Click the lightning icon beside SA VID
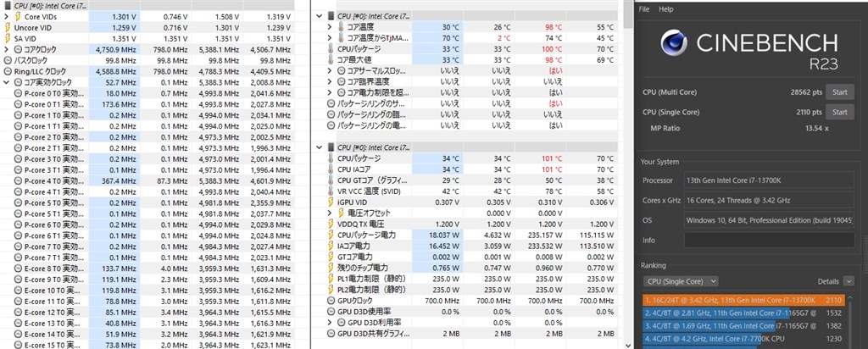The image size is (868, 349). click(8, 38)
